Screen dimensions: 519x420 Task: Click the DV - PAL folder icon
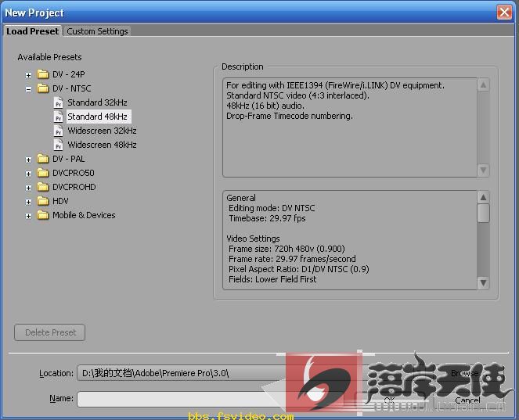coord(43,159)
